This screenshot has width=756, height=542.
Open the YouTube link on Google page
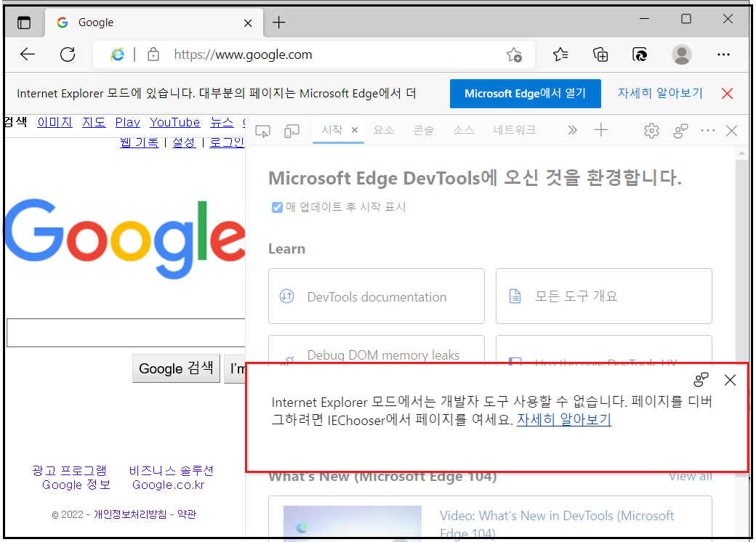pyautogui.click(x=174, y=122)
